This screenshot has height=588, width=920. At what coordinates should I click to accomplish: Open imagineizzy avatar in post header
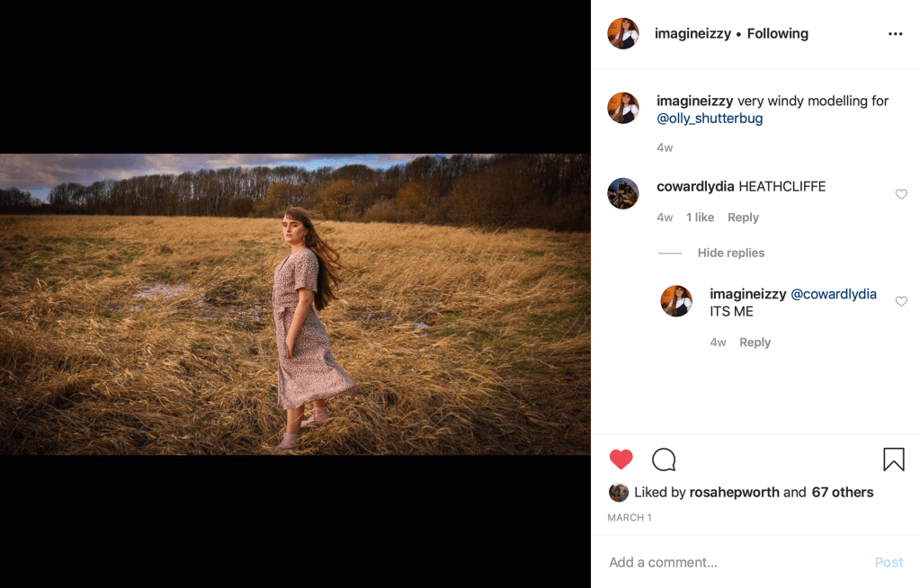pos(623,34)
